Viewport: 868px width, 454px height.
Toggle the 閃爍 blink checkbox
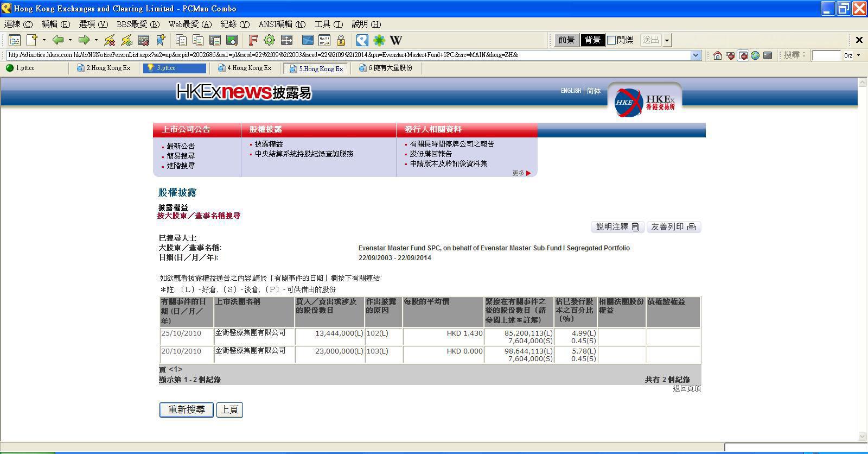(611, 40)
